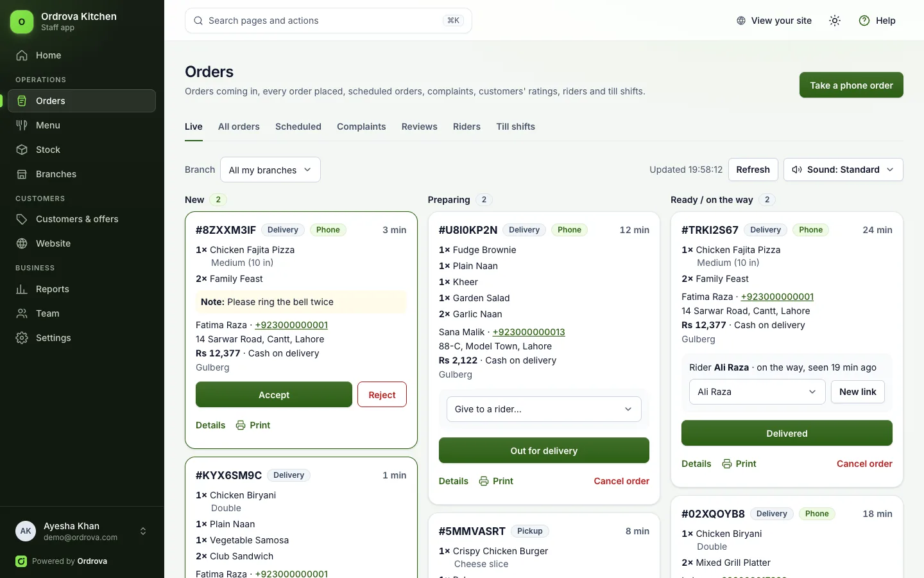Screen dimensions: 924x578
Task: Open the Riders tab
Action: pos(466,127)
